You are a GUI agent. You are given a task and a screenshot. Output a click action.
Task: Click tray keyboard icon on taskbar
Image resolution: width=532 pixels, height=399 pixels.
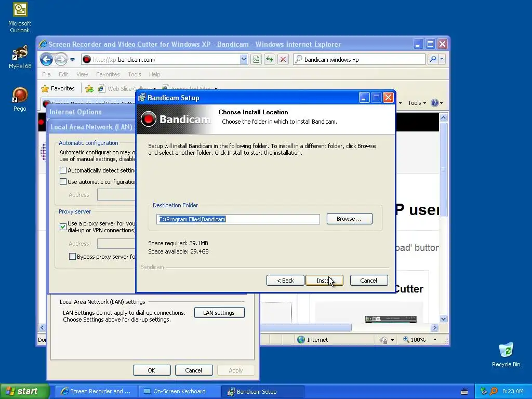(464, 392)
